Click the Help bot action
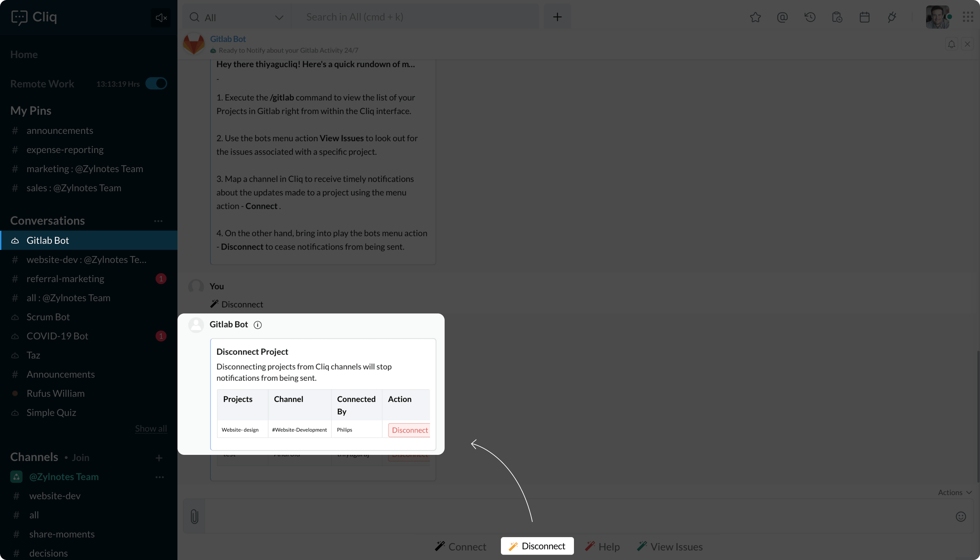The image size is (980, 560). 602,547
